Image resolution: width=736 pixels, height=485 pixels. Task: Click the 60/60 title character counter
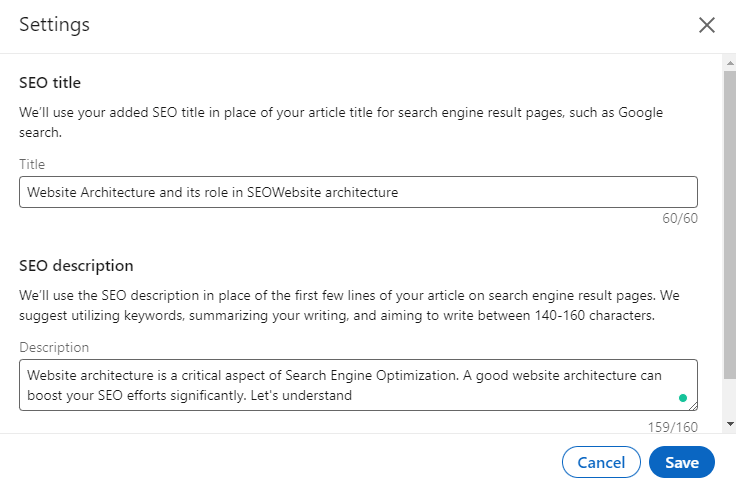pos(679,218)
